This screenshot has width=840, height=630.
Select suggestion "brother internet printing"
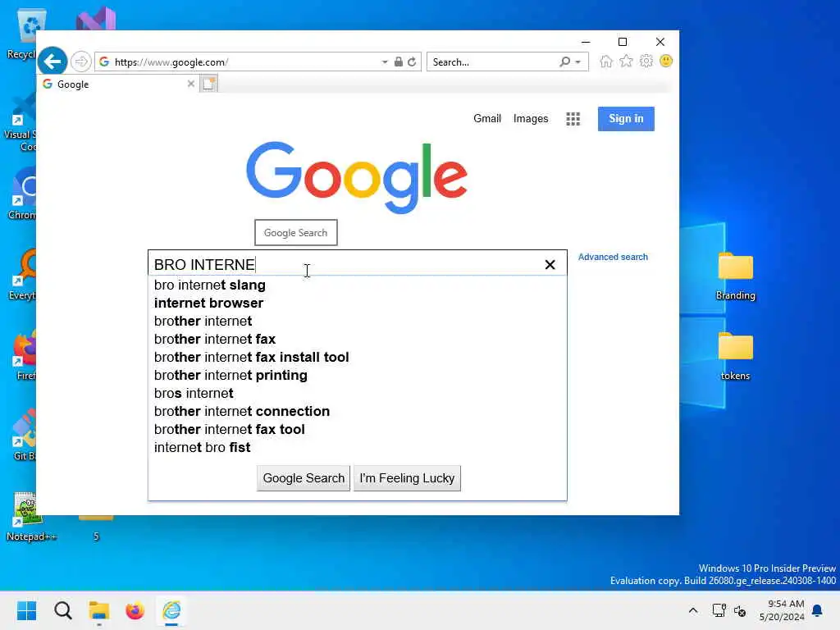(x=357, y=375)
